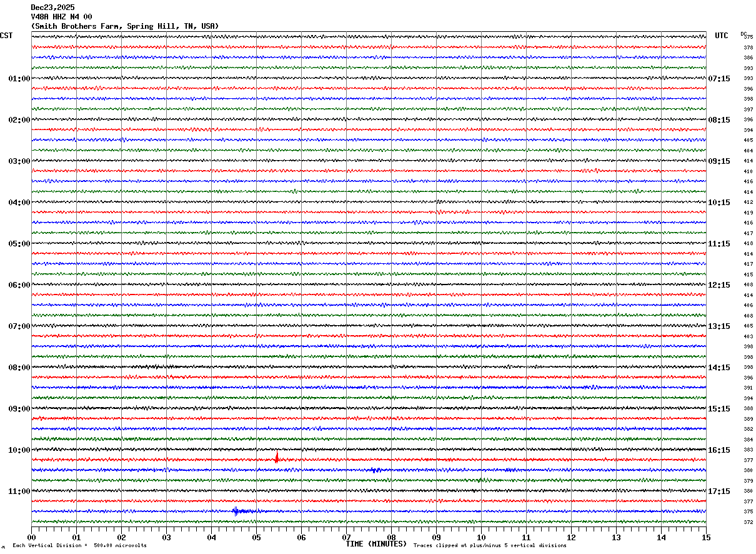Click the DC offset value 404
Viewport: 756px width, 554px height.
coord(748,151)
